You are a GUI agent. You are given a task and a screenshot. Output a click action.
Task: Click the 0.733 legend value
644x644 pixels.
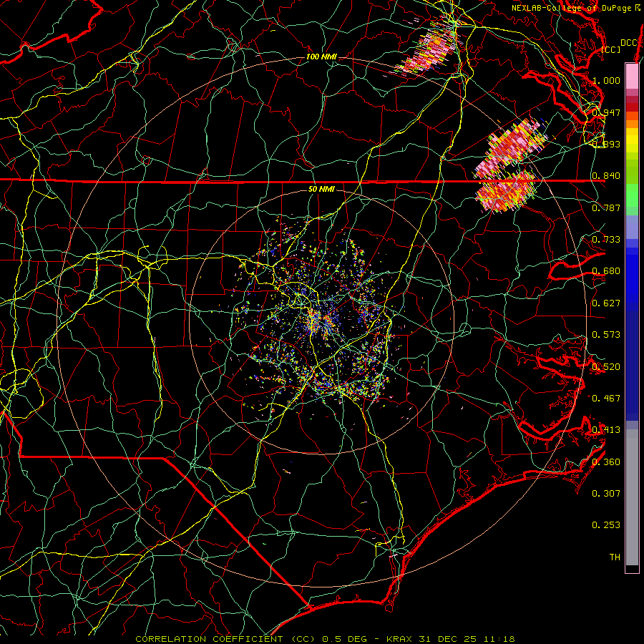(606, 240)
